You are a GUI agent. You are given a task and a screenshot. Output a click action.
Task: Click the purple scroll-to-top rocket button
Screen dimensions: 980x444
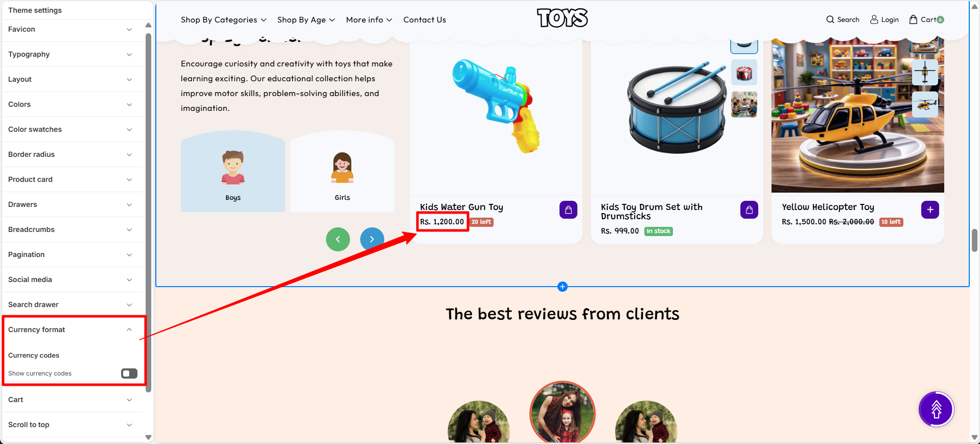tap(936, 409)
